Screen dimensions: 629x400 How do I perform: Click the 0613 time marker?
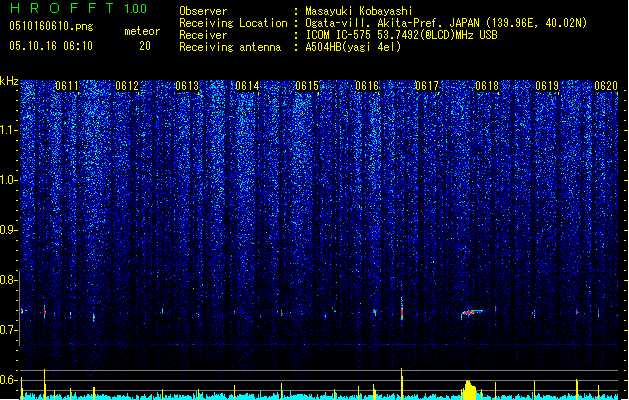coord(187,86)
